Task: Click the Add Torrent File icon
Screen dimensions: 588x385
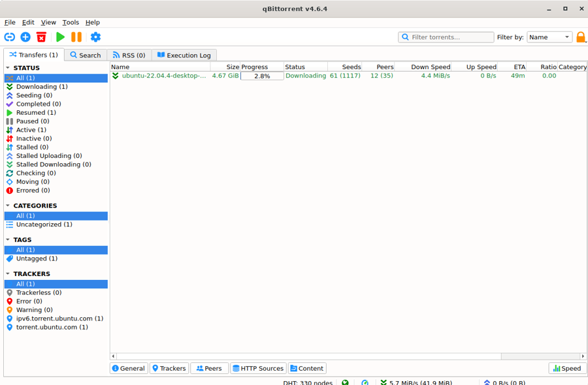Action: [x=25, y=37]
